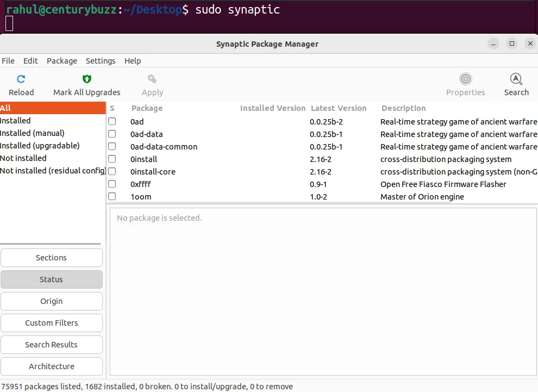
Task: Select Not installed (residual config) filter
Action: click(53, 171)
